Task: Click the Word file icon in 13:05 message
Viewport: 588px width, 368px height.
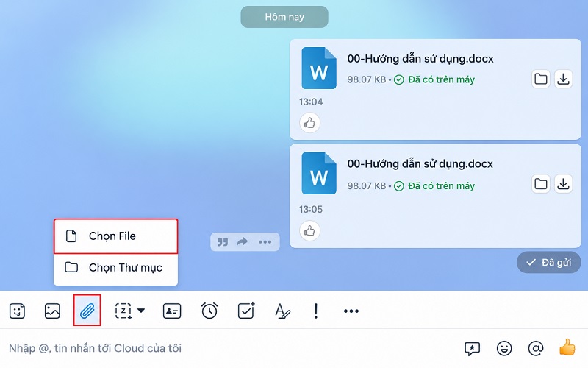Action: click(x=319, y=173)
